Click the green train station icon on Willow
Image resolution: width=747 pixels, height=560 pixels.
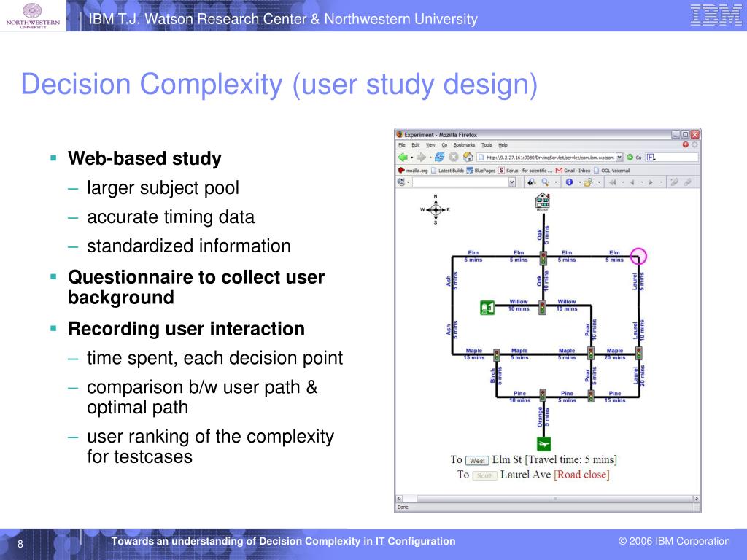(487, 308)
